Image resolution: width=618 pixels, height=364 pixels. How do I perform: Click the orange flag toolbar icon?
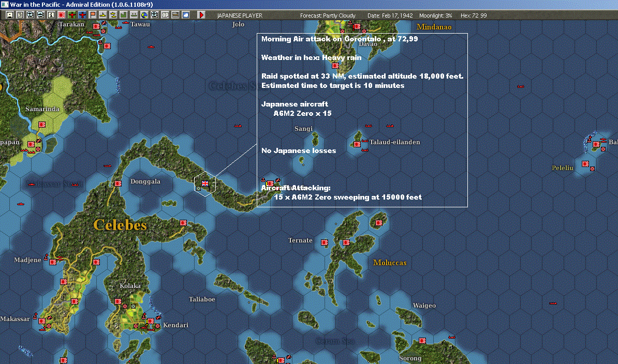[x=93, y=15]
